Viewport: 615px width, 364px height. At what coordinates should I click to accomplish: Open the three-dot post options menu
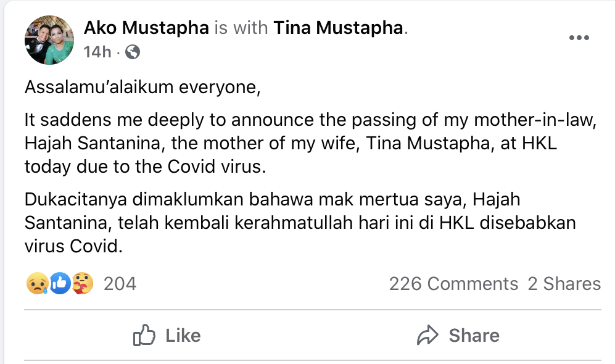pyautogui.click(x=579, y=38)
